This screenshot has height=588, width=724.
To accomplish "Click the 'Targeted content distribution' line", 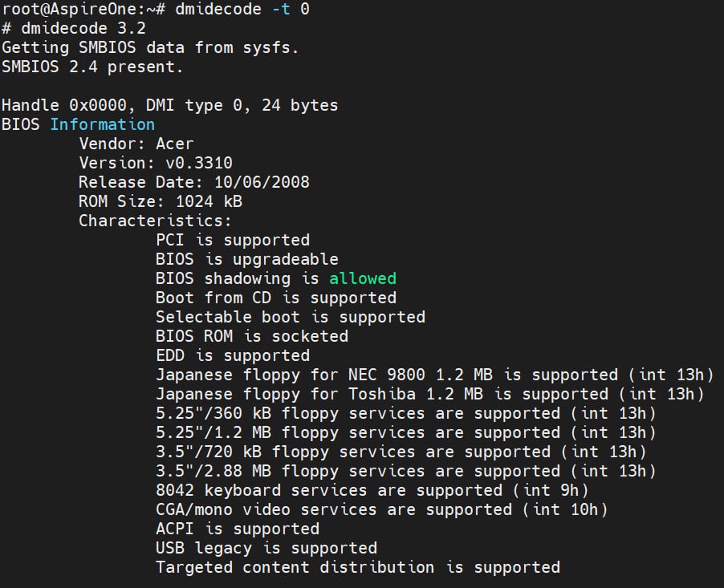I will pyautogui.click(x=357, y=567).
